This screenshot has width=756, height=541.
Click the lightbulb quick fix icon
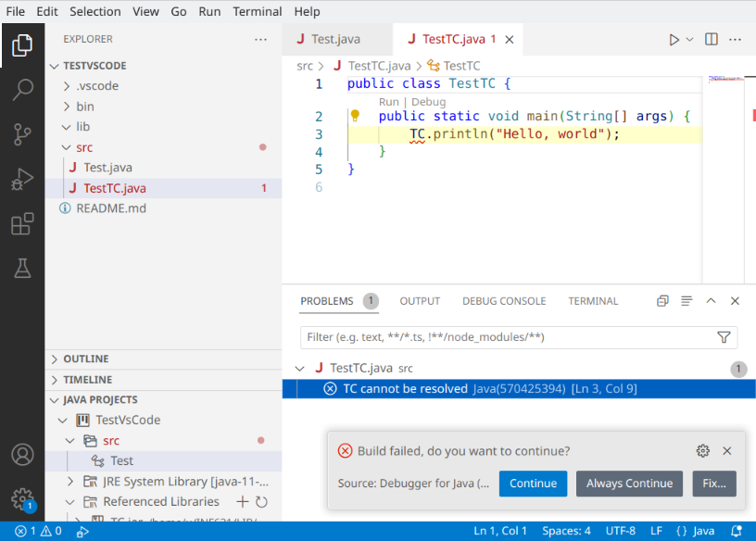[x=355, y=116]
